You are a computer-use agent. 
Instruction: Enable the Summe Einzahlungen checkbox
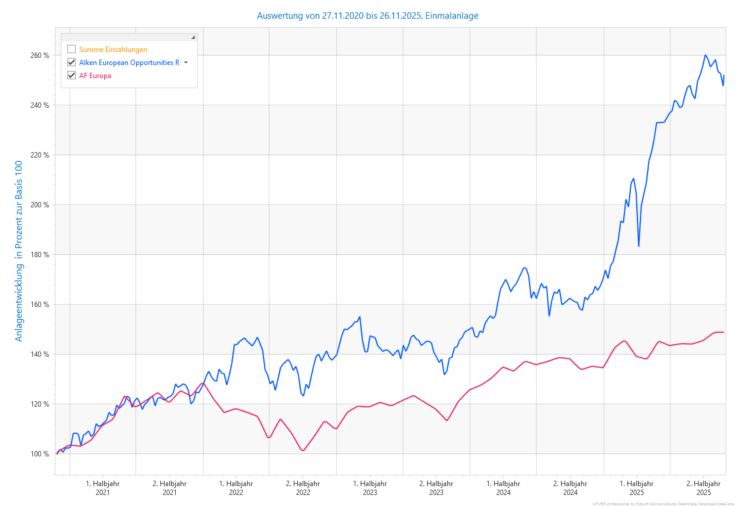point(71,49)
